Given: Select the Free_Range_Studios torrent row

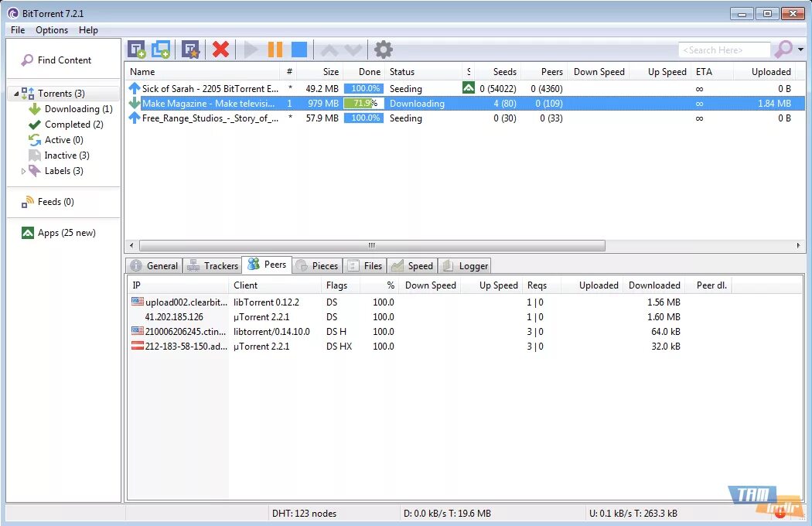Looking at the screenshot, I should pos(465,118).
